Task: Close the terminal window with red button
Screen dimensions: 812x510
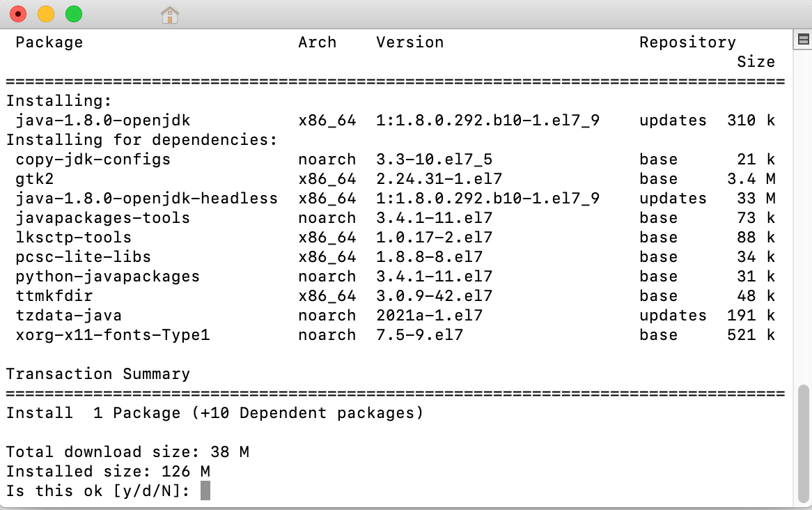Action: coord(18,14)
